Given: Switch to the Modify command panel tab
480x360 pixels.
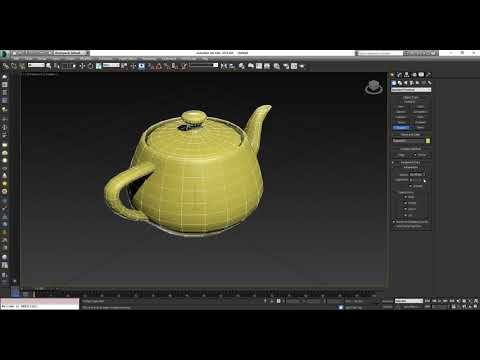Looking at the screenshot, I should 399,74.
